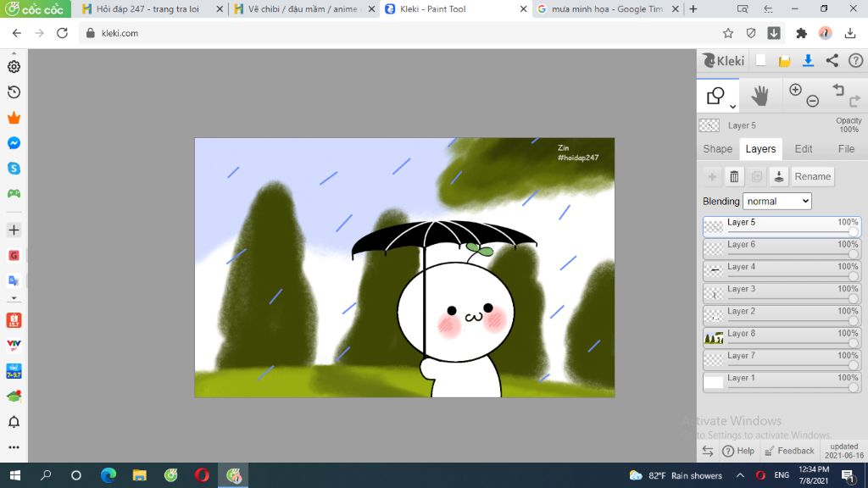Viewport: 868px width, 488px height.
Task: Open browser history in sidebar
Action: 14,91
